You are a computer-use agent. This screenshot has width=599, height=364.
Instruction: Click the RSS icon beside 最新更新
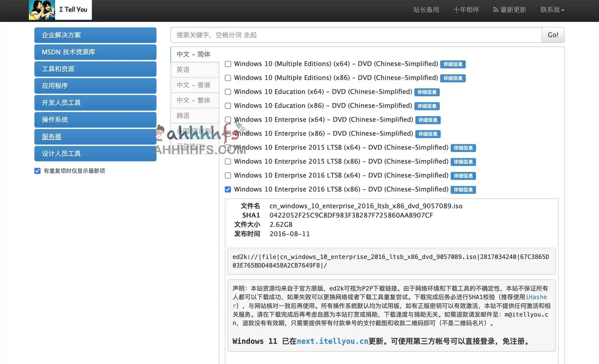[x=495, y=10]
